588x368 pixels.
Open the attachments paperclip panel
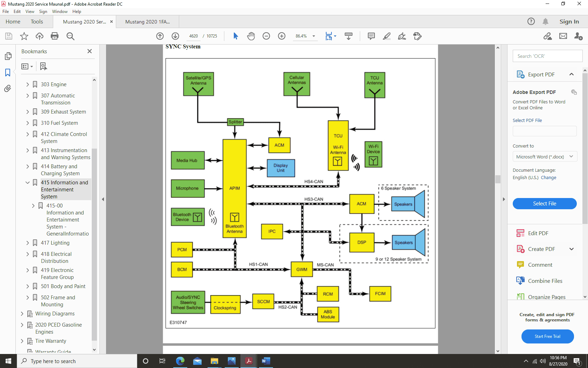click(8, 88)
